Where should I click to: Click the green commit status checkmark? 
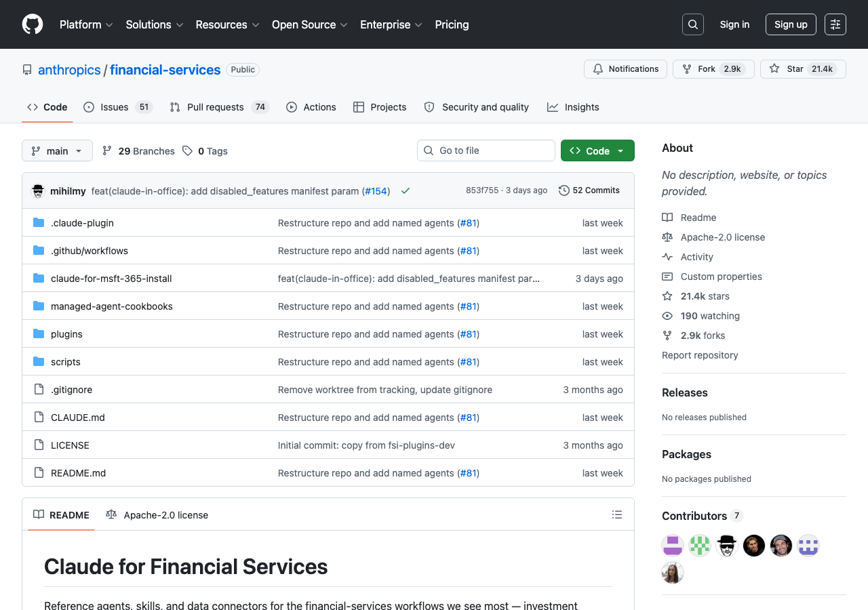click(x=406, y=191)
